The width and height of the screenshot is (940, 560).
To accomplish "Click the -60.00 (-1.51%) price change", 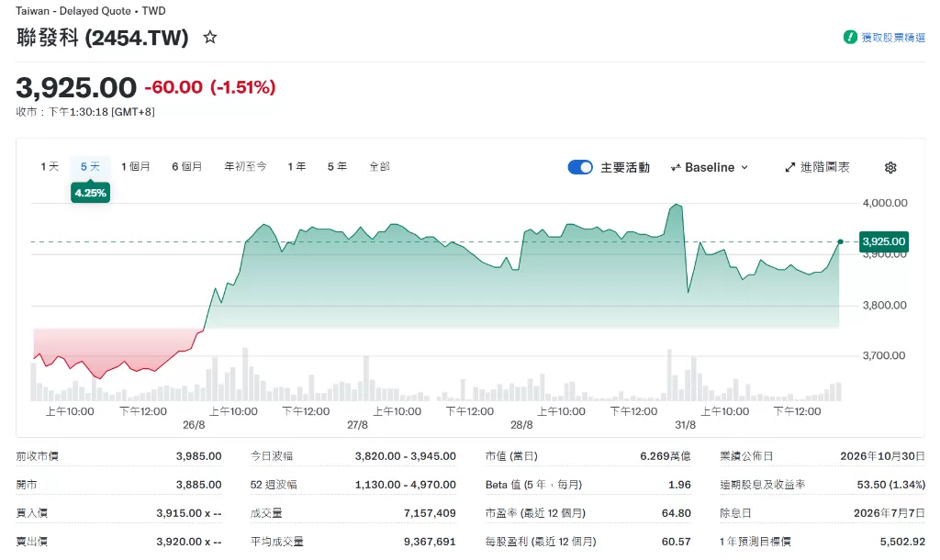I will pyautogui.click(x=210, y=87).
